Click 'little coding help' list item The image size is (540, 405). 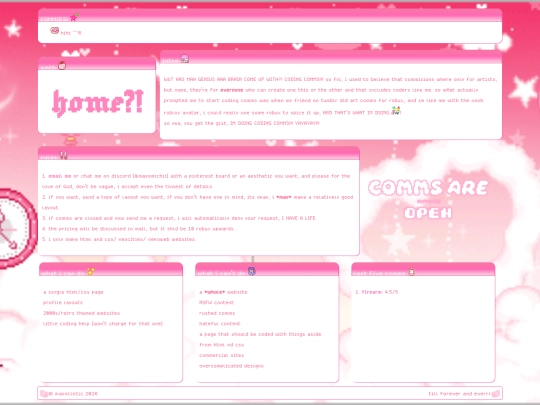(103, 324)
